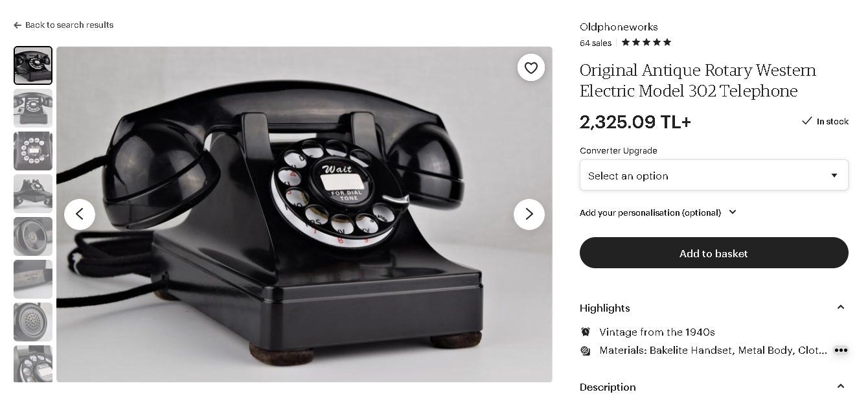Click the five-star rating icons
868x403 pixels.
click(x=646, y=42)
